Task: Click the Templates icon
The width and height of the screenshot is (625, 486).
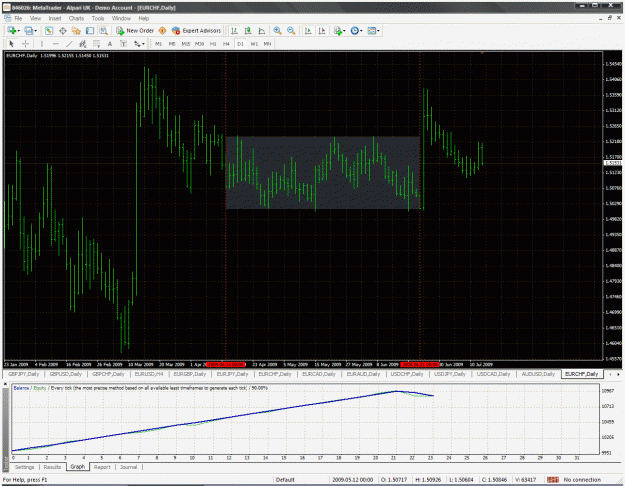Action: [371, 31]
